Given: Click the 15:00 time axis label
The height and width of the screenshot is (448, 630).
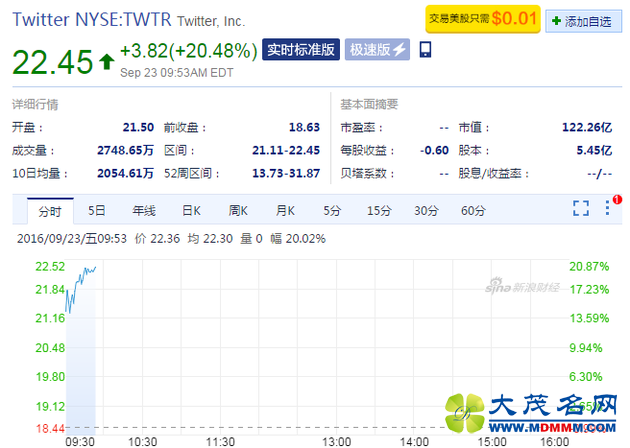Looking at the screenshot, I should pos(492,442).
